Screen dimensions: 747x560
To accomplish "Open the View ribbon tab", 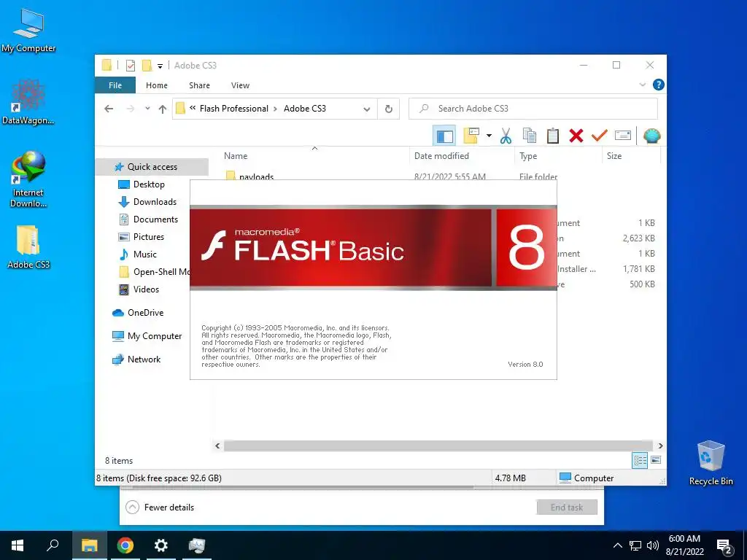I will [x=240, y=85].
